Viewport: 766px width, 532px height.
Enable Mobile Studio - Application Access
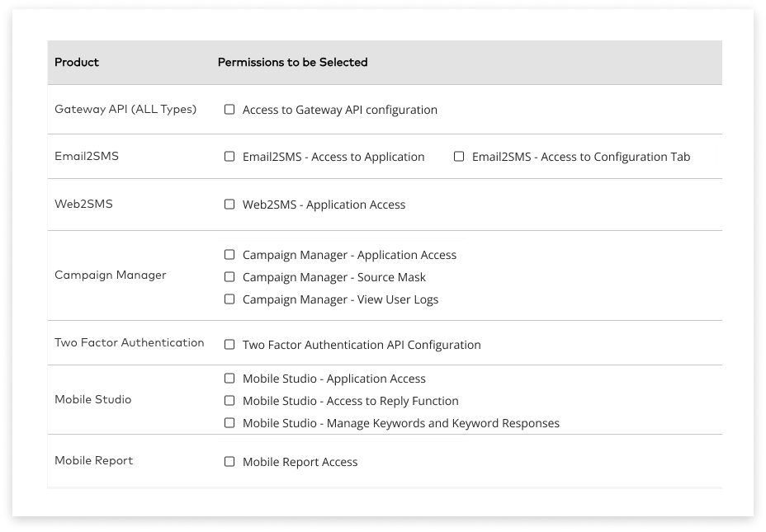tap(229, 379)
